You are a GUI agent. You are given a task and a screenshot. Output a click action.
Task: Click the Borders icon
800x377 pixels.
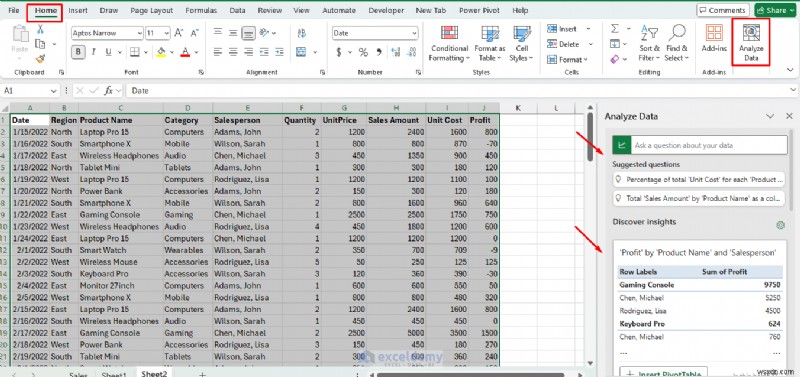pyautogui.click(x=134, y=52)
